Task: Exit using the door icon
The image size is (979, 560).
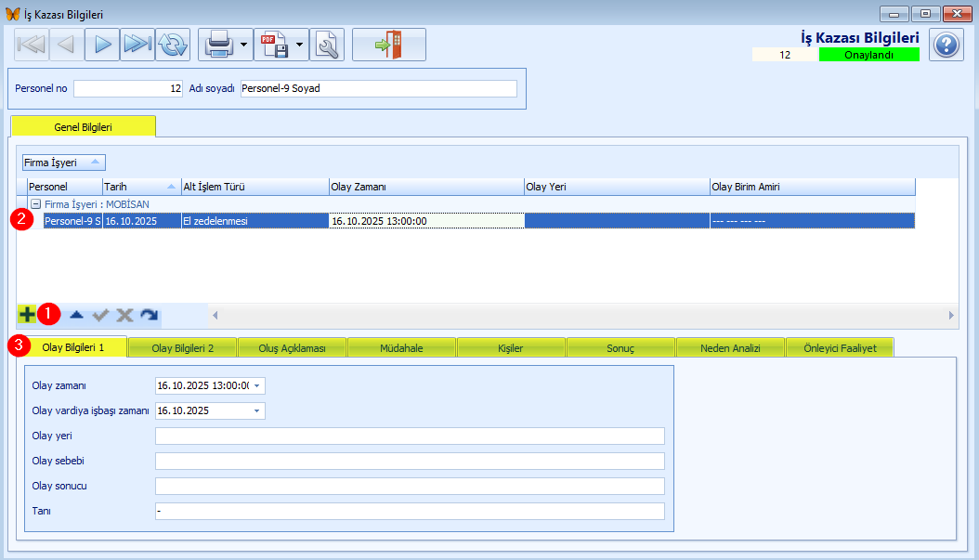Action: coord(389,44)
